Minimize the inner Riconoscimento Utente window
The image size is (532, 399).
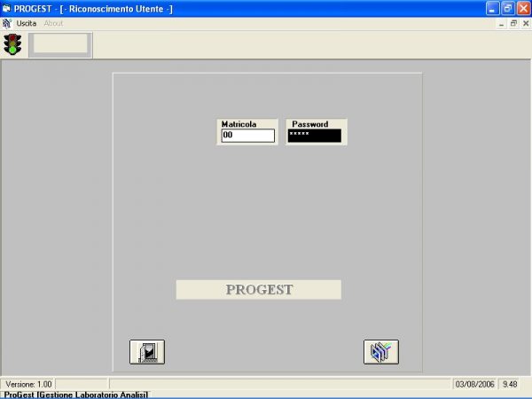click(501, 23)
